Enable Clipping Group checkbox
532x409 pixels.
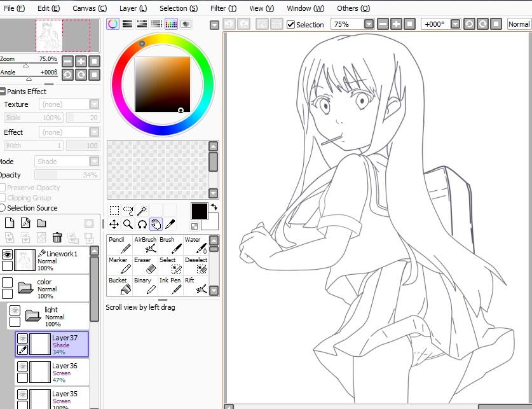click(x=3, y=198)
